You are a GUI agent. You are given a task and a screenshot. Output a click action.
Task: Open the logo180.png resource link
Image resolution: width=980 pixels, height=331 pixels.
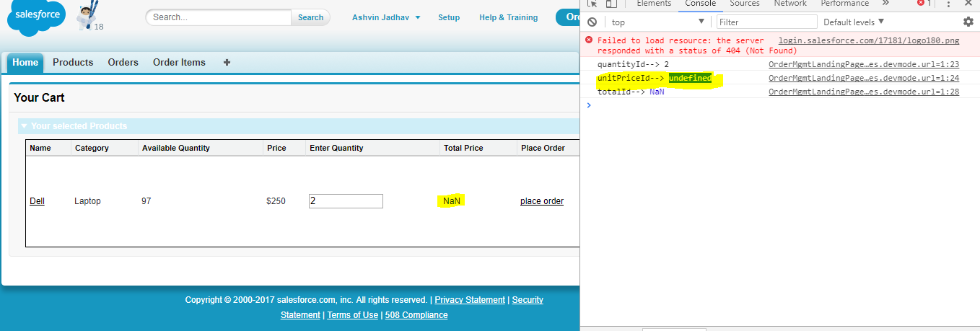(x=869, y=41)
